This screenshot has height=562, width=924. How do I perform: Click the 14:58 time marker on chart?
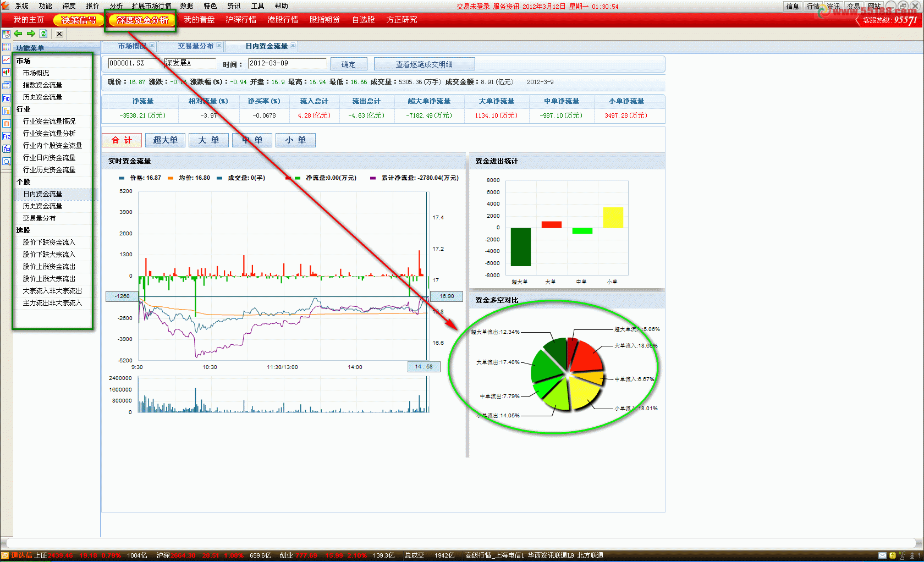pos(424,367)
